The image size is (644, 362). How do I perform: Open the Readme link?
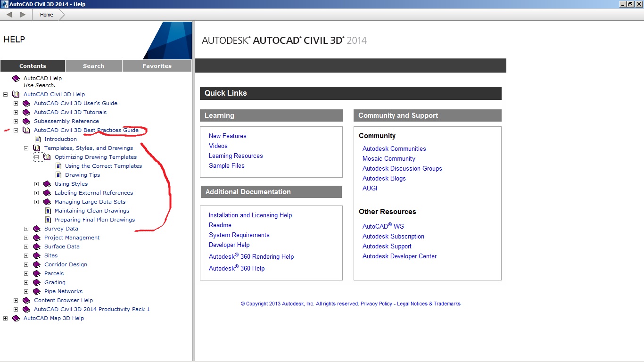pyautogui.click(x=220, y=225)
